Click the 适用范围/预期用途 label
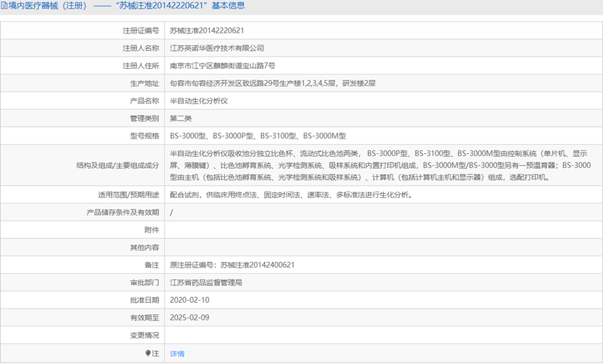The width and height of the screenshot is (603, 364). [128, 194]
